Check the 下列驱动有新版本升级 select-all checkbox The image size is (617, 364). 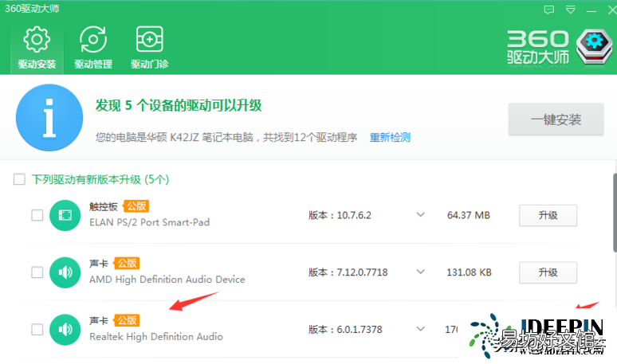[19, 179]
